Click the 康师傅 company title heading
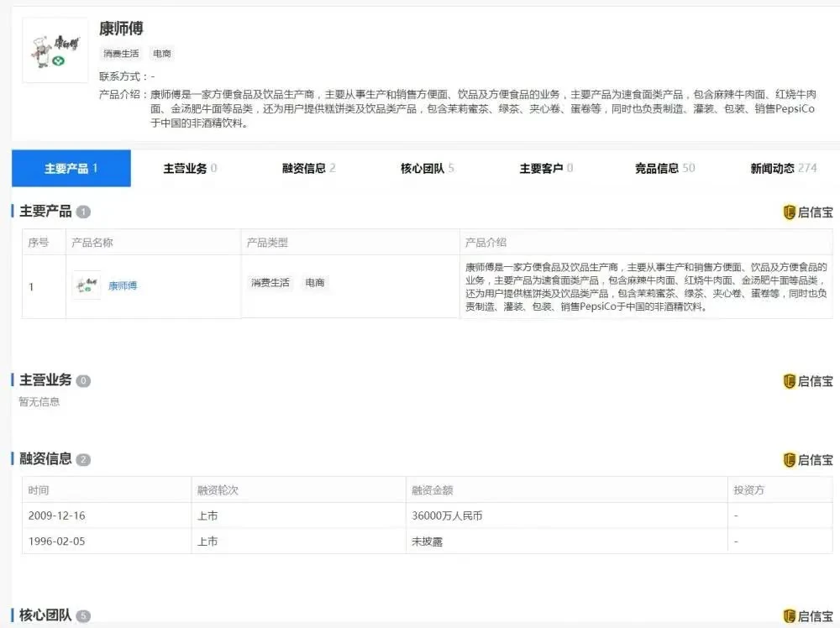Screen dimensions: 840x628 (x=121, y=29)
